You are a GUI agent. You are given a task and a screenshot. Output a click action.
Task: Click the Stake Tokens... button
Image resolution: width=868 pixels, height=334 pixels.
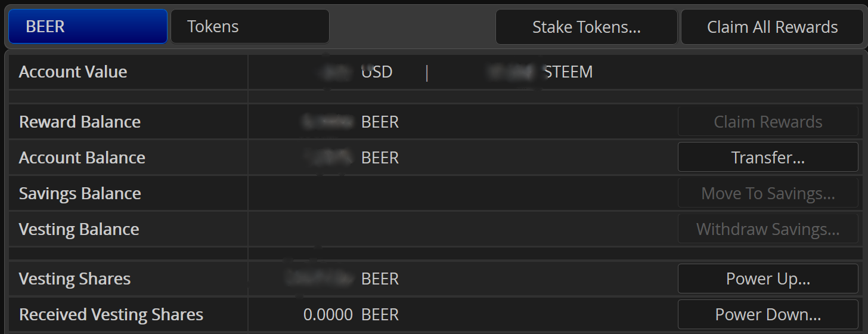586,27
